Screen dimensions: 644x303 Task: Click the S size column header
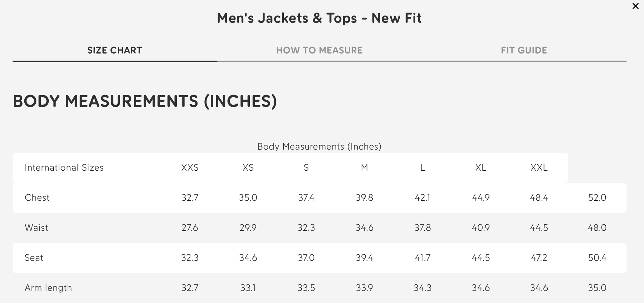(x=306, y=168)
